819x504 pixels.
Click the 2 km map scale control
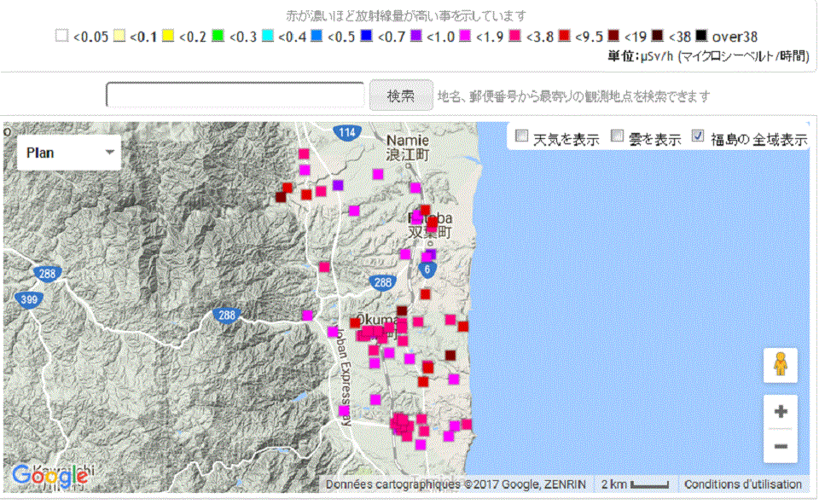(635, 484)
